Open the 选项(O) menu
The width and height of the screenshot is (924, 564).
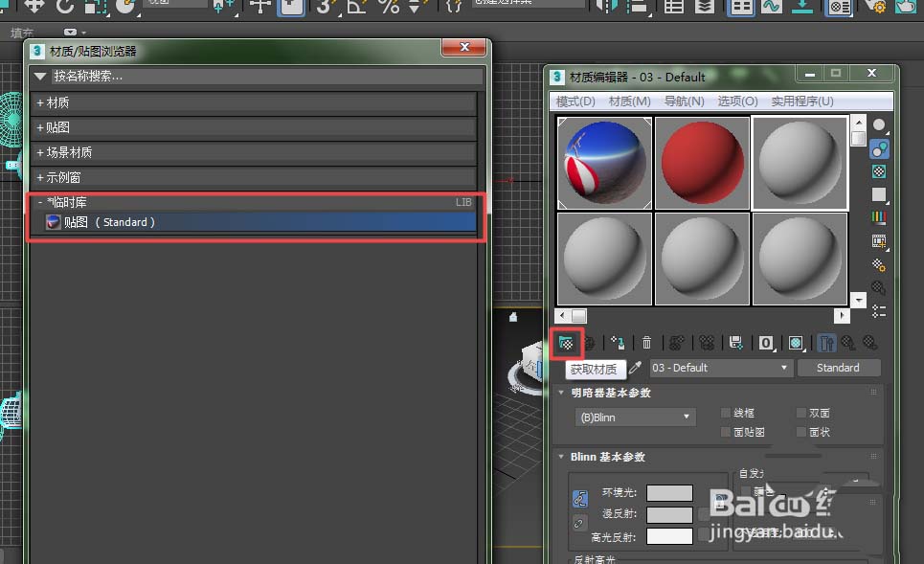(737, 102)
